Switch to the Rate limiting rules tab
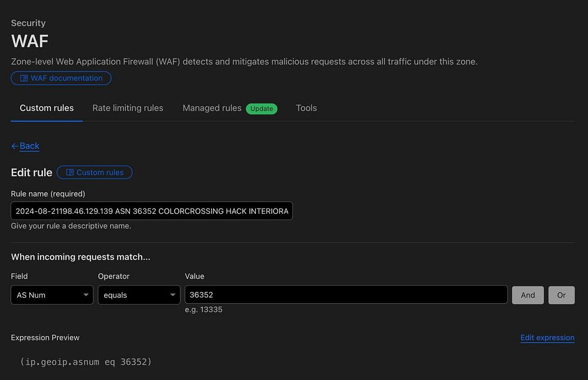Viewport: 588px width, 380px height. pos(128,108)
